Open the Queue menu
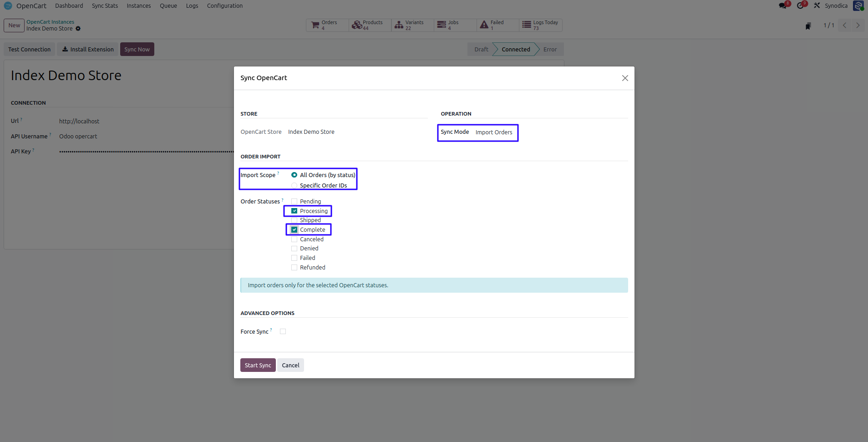This screenshot has height=442, width=868. [x=168, y=6]
